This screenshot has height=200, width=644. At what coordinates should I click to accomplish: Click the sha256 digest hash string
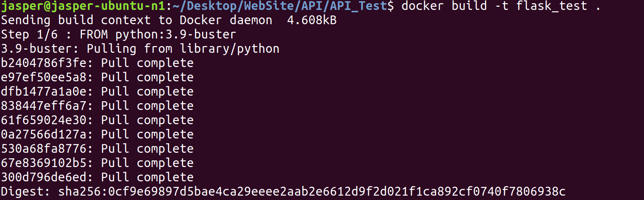pyautogui.click(x=312, y=192)
